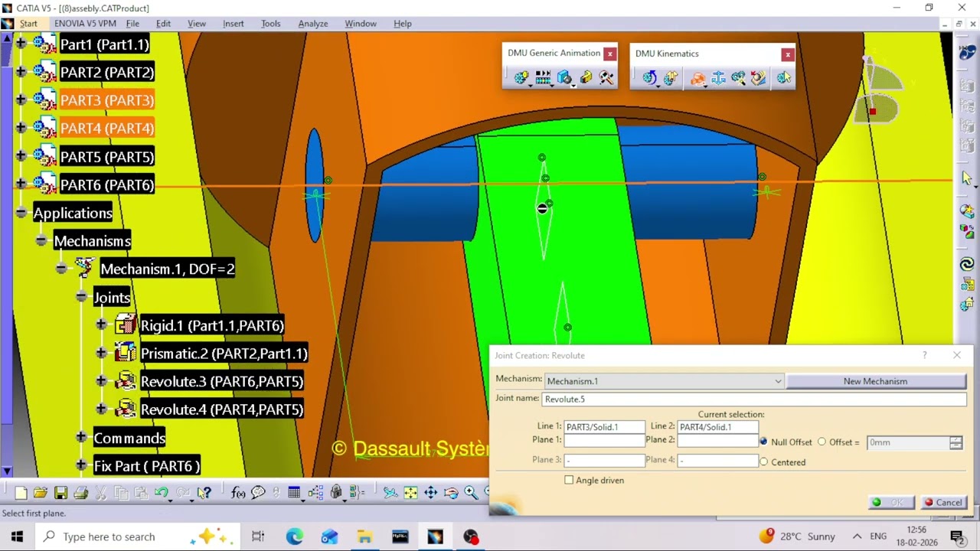Image resolution: width=980 pixels, height=551 pixels.
Task: Click the Print icon in bottom toolbar
Action: point(81,493)
